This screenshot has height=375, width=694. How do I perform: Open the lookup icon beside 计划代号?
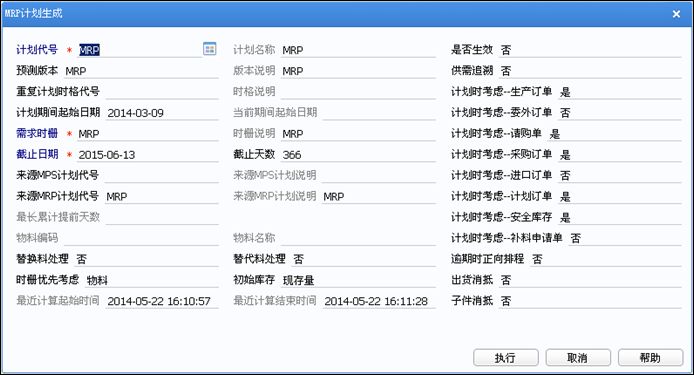(209, 49)
